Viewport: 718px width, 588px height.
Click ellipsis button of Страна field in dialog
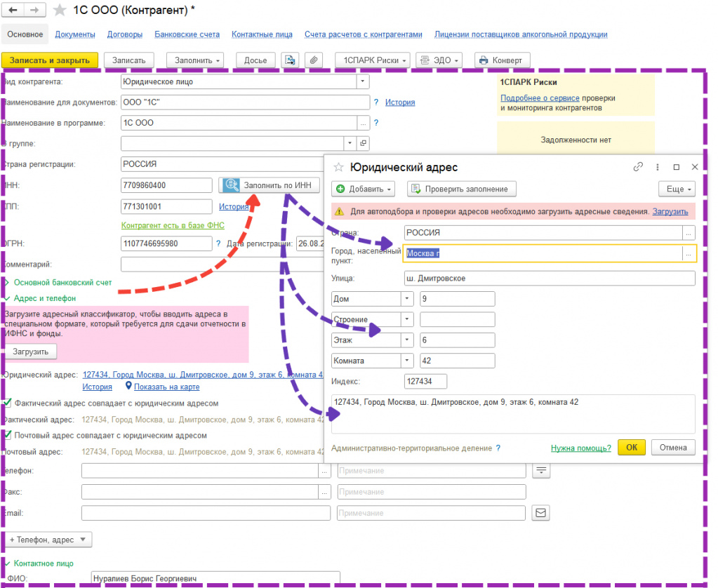point(689,233)
